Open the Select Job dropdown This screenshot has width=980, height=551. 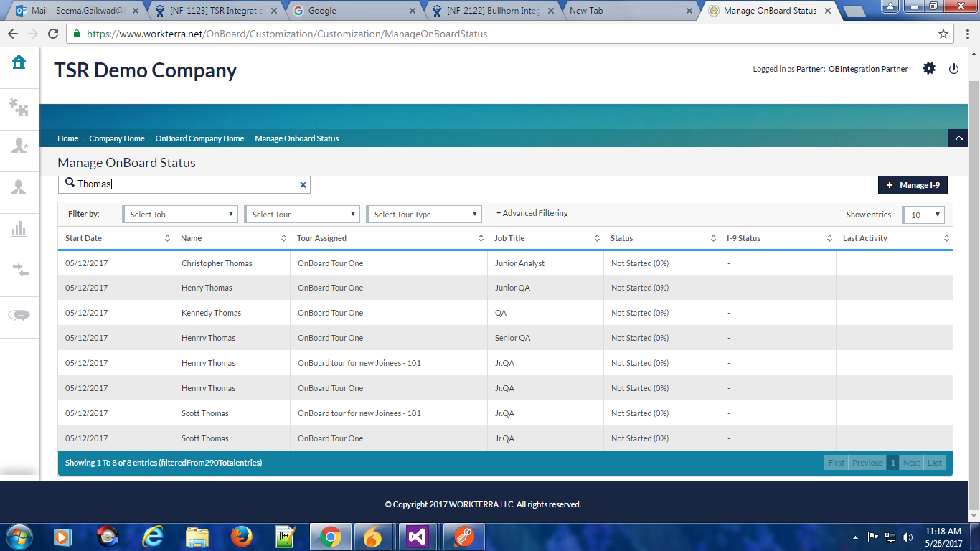click(180, 214)
